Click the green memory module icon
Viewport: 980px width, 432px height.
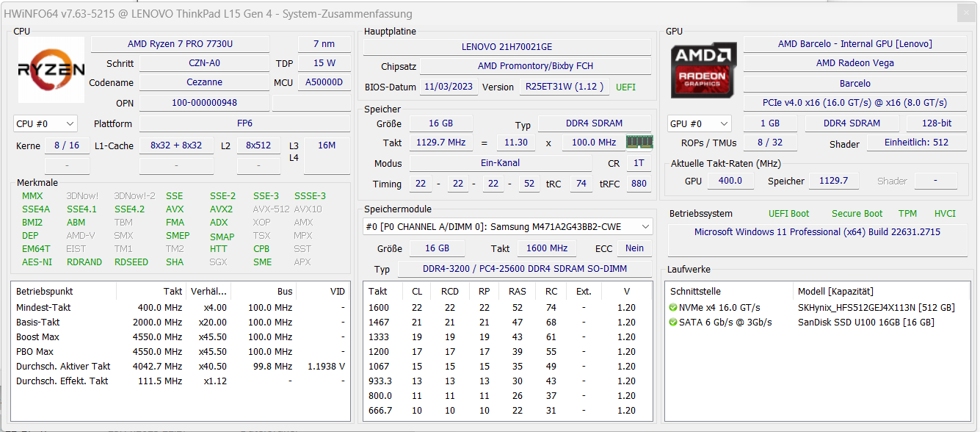639,143
